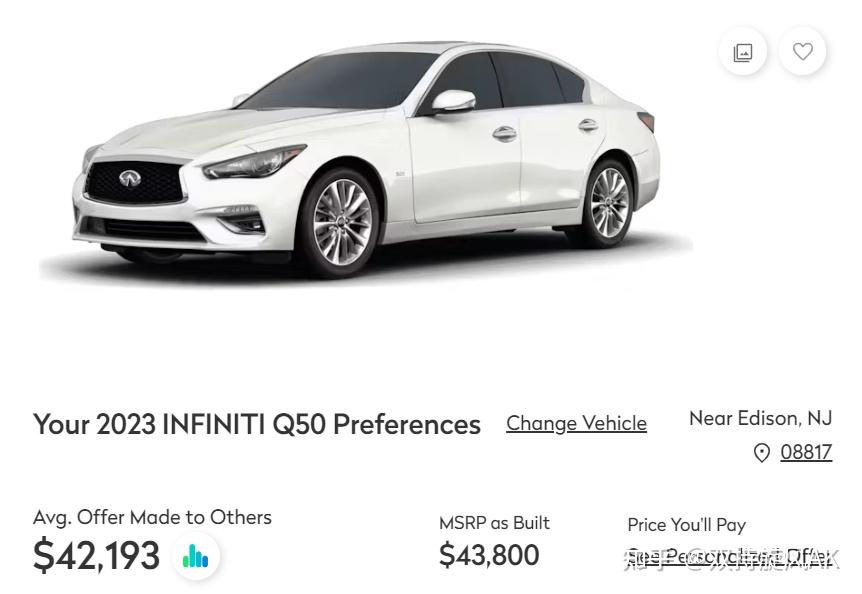Click the Price You'll Pay label
The height and width of the screenshot is (594, 862).
(687, 525)
